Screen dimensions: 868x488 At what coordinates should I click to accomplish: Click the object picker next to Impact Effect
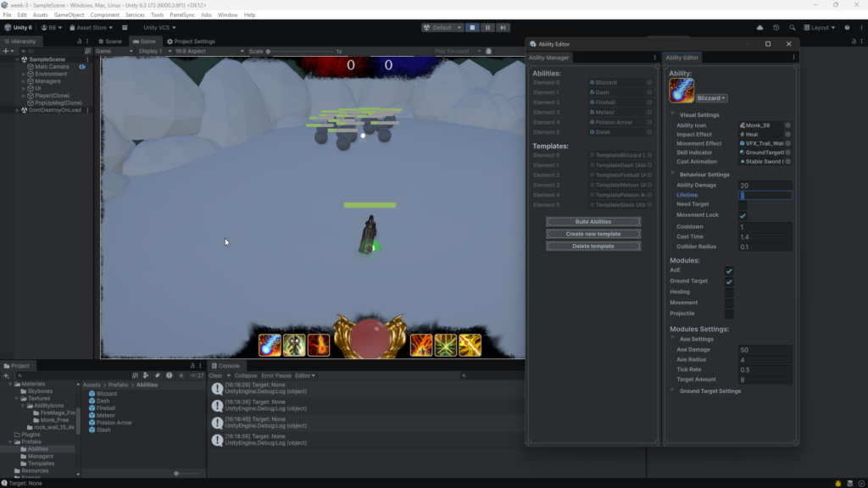tap(787, 134)
